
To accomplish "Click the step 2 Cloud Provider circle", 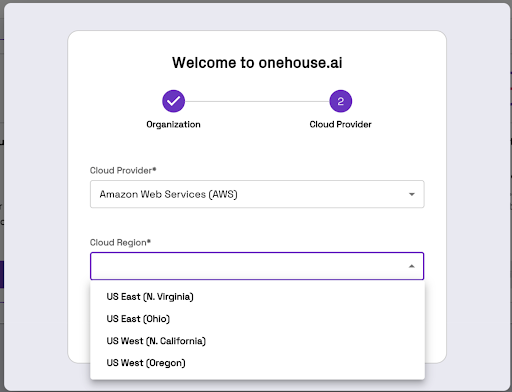I will pos(340,101).
